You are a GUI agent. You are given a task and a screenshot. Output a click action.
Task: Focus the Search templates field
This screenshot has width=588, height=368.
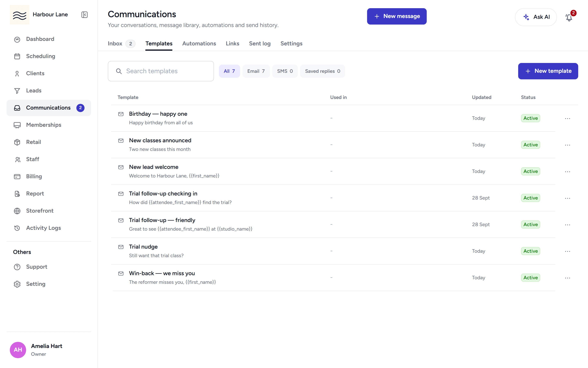tap(161, 71)
